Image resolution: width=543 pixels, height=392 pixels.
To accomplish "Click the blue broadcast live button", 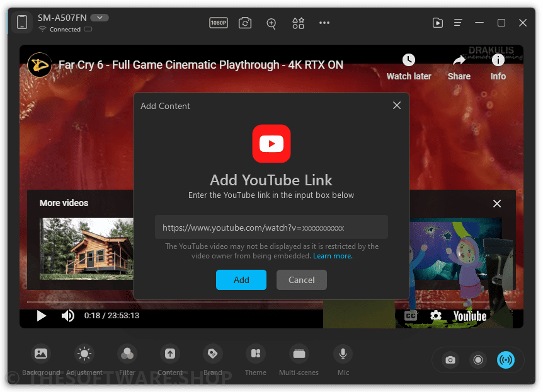I will pyautogui.click(x=506, y=360).
